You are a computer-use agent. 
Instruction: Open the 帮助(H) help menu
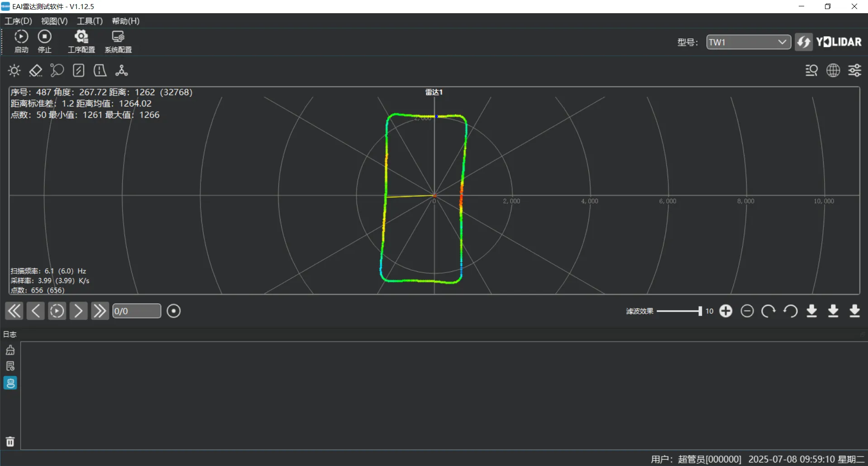click(x=126, y=21)
